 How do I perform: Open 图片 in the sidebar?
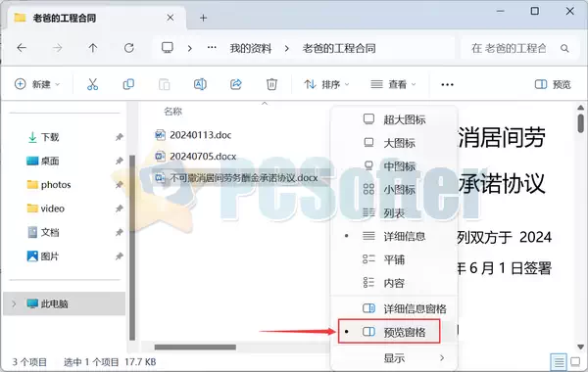(x=50, y=256)
